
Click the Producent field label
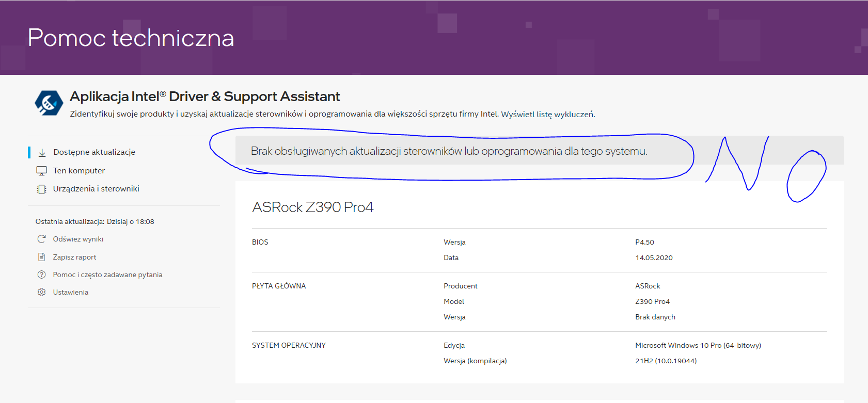[461, 286]
